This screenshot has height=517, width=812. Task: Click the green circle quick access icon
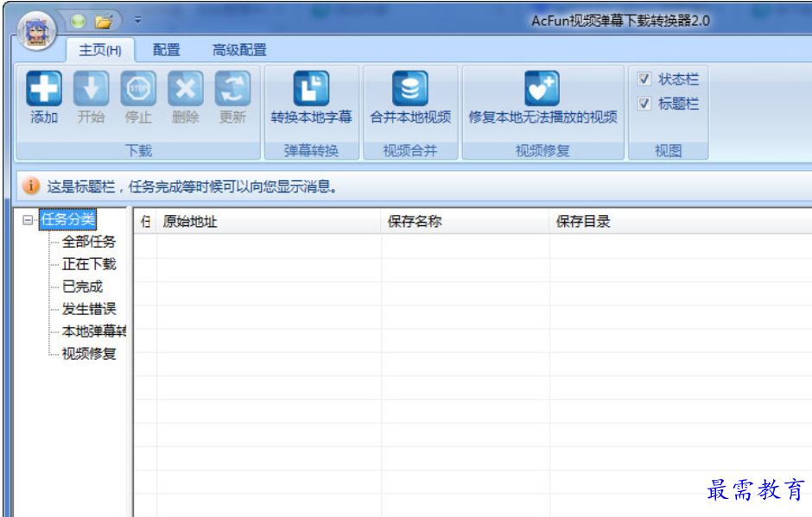(79, 21)
